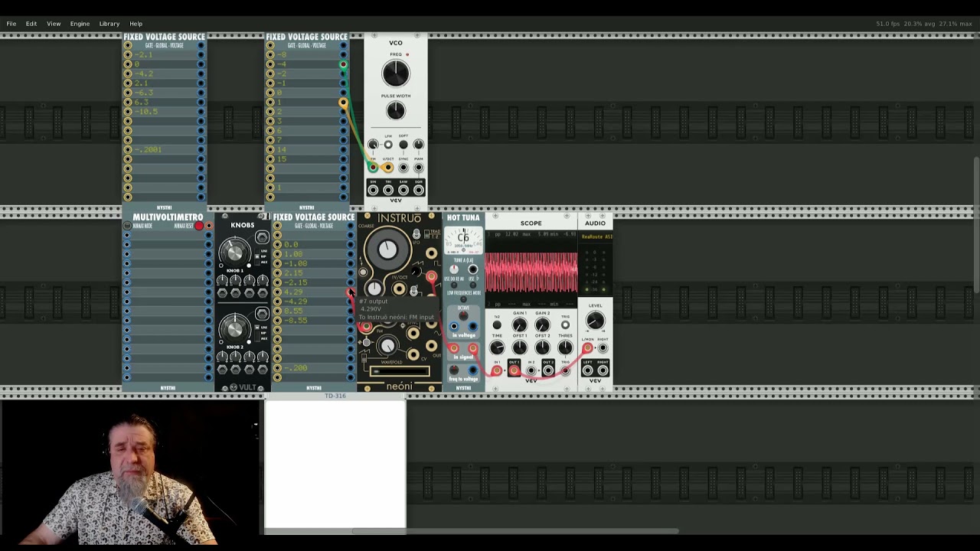Click the vertical scrollbar of the rack
The image size is (980, 551).
coord(976,223)
